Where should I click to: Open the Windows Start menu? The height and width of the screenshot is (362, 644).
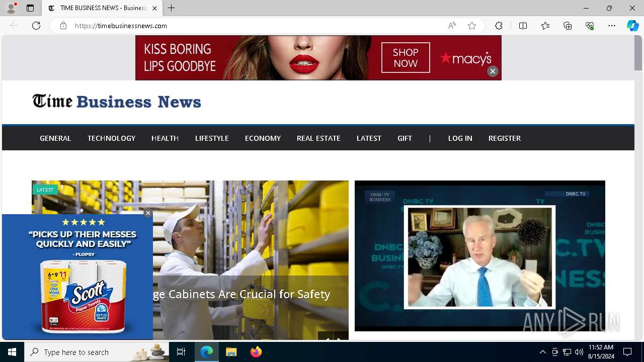pyautogui.click(x=12, y=352)
